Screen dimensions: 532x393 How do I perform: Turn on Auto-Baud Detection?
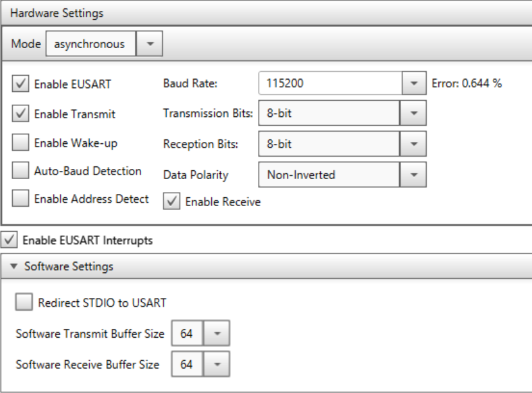click(21, 170)
